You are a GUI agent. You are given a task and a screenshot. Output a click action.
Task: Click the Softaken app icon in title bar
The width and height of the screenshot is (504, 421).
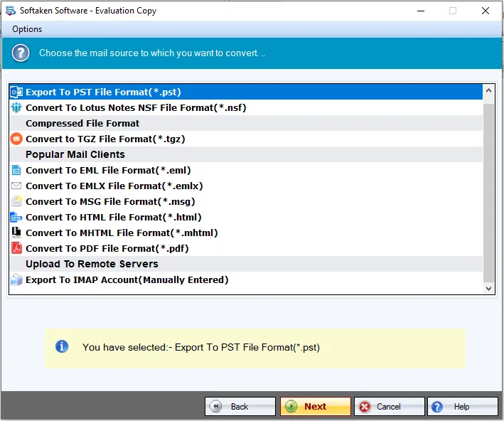pyautogui.click(x=11, y=11)
